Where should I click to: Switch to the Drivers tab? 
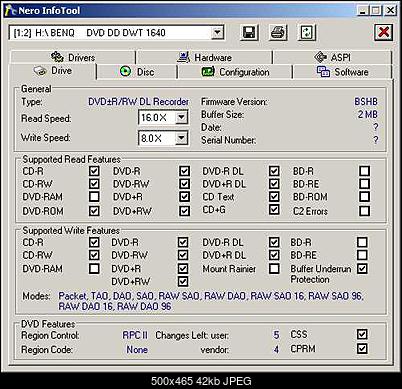[73, 57]
